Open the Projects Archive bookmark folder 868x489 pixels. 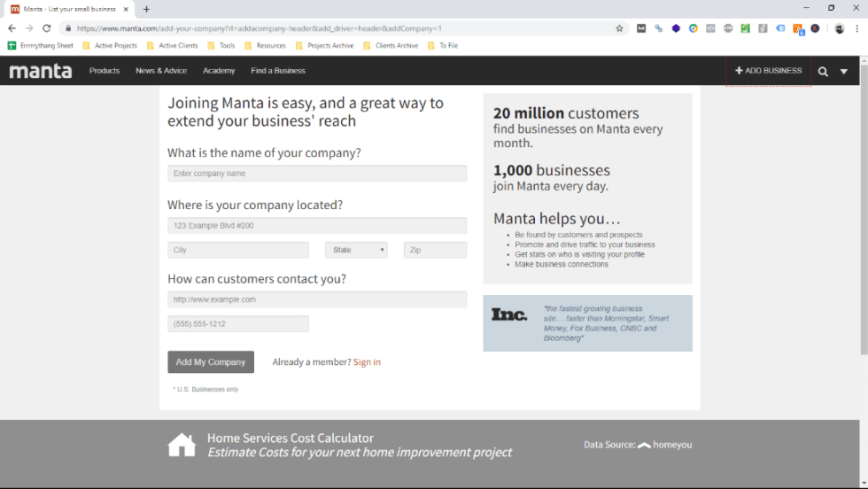[x=325, y=45]
